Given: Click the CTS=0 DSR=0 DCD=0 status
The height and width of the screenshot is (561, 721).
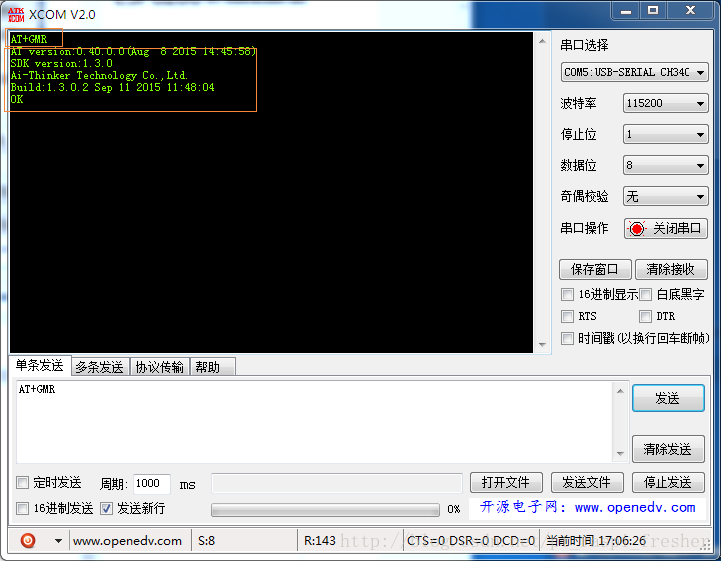Looking at the screenshot, I should pyautogui.click(x=470, y=541).
